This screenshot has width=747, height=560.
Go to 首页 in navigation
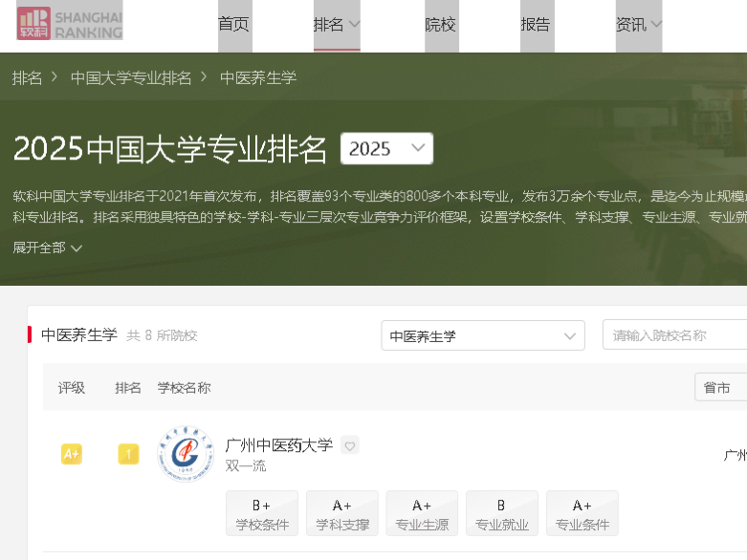(x=234, y=24)
